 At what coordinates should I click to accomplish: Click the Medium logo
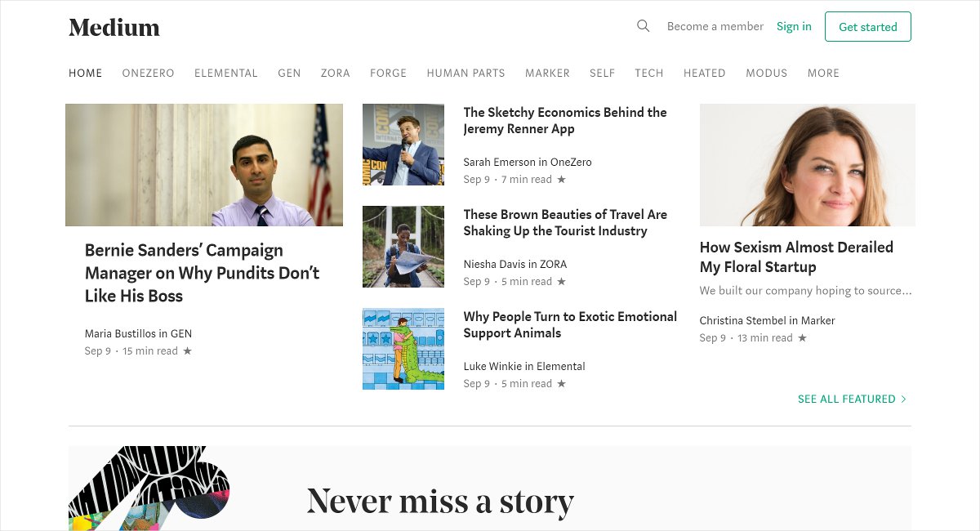114,27
